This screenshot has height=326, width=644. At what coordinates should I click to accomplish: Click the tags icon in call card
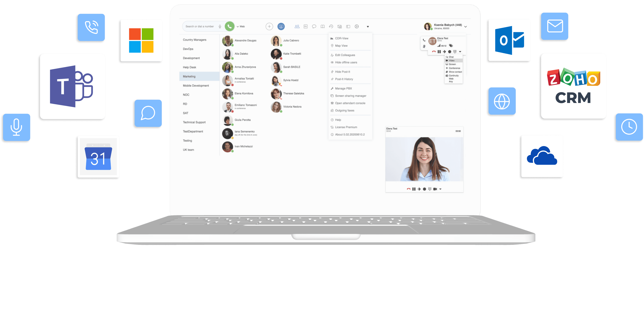pyautogui.click(x=451, y=45)
